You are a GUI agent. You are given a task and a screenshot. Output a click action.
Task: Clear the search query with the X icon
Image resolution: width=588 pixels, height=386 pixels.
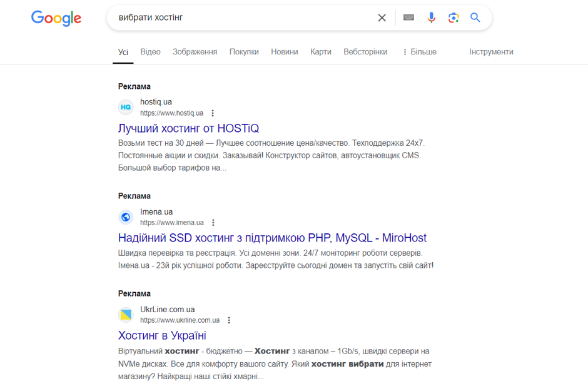(x=382, y=18)
